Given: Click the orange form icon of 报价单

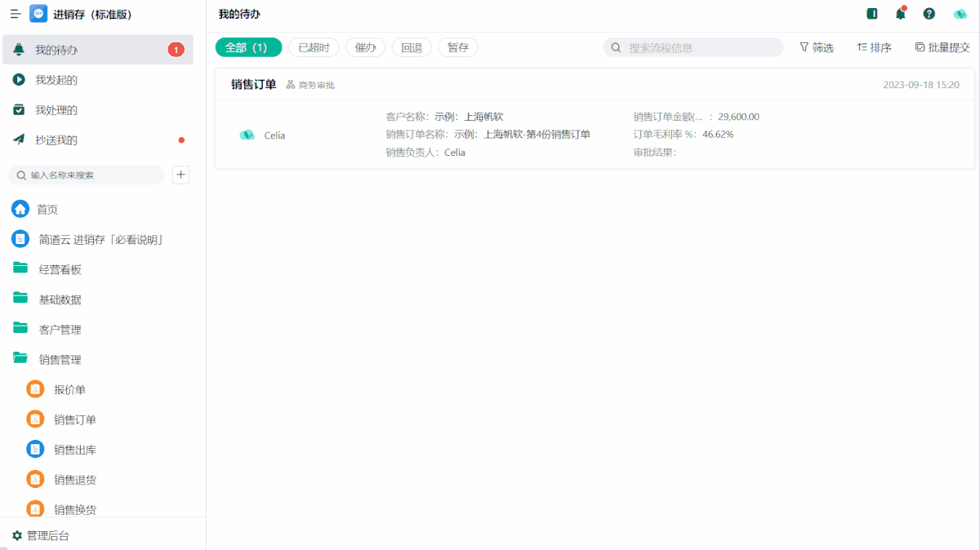Looking at the screenshot, I should point(35,389).
